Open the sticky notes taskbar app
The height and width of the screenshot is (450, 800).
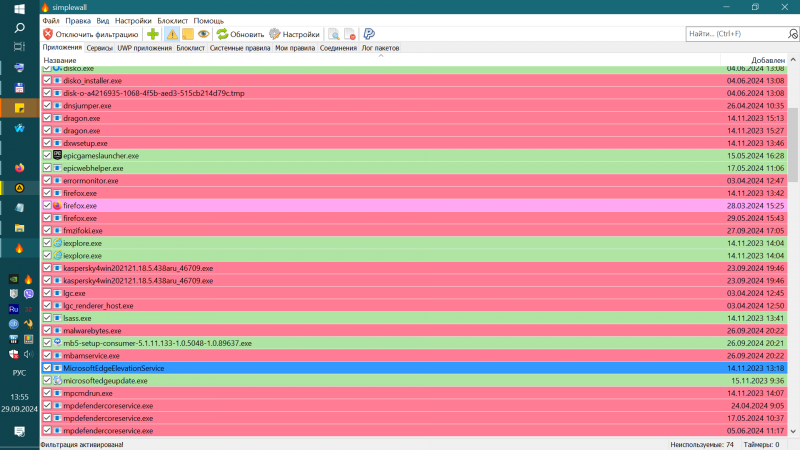tap(19, 108)
